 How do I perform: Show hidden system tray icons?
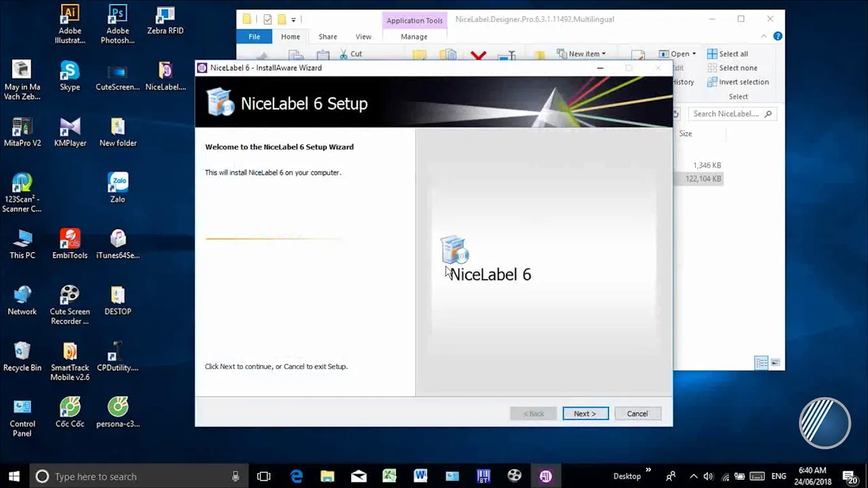click(693, 476)
